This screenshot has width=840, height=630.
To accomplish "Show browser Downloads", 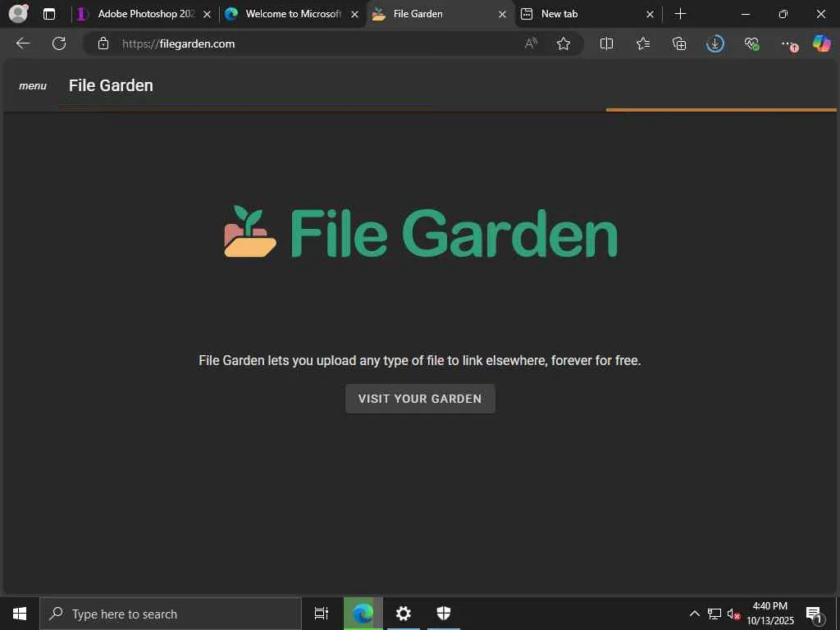I will 715,43.
